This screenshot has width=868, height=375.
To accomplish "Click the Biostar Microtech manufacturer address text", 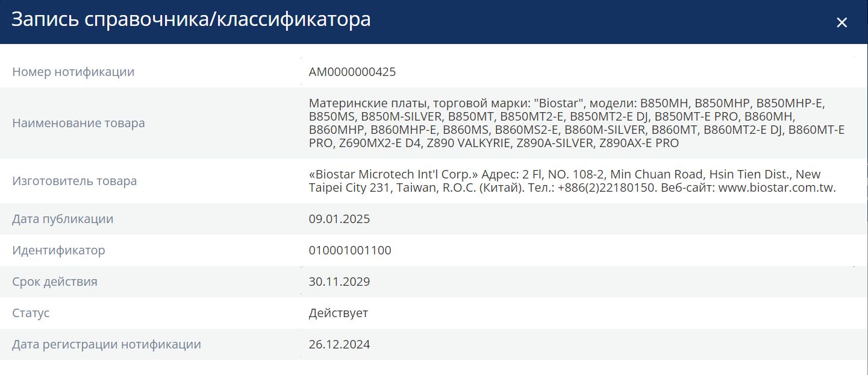I will (572, 181).
